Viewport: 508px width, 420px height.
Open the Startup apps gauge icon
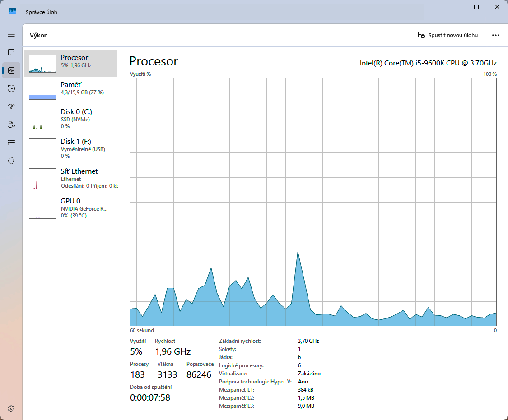click(11, 106)
